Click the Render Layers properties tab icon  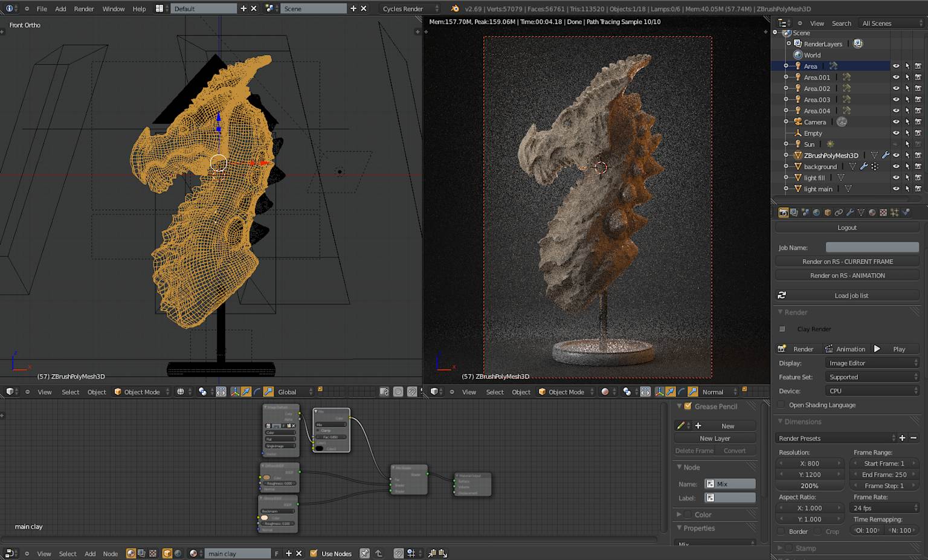[x=794, y=213]
